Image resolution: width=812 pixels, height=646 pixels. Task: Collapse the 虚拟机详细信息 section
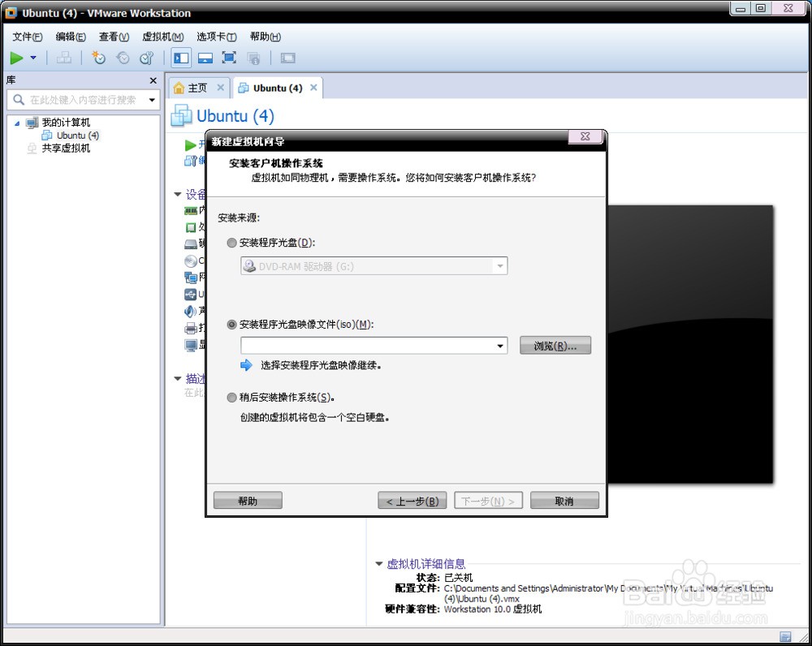tap(379, 564)
